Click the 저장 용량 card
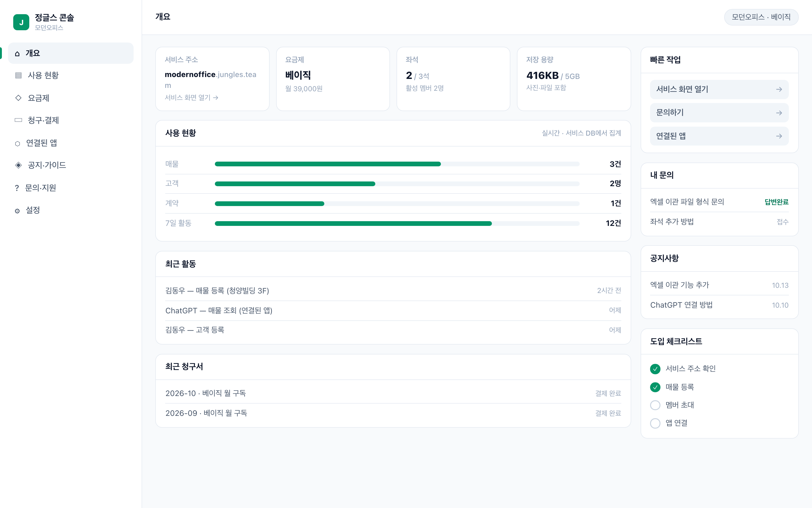This screenshot has width=812, height=508. 574,79
